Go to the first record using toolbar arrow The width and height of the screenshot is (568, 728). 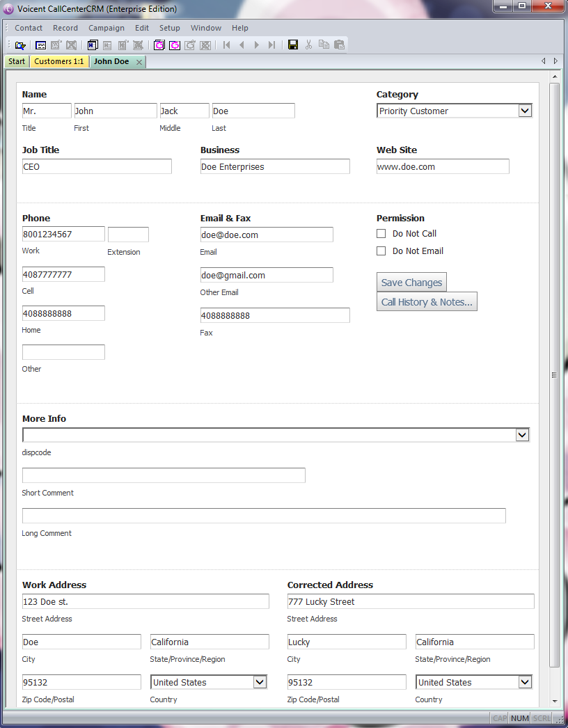[x=227, y=45]
